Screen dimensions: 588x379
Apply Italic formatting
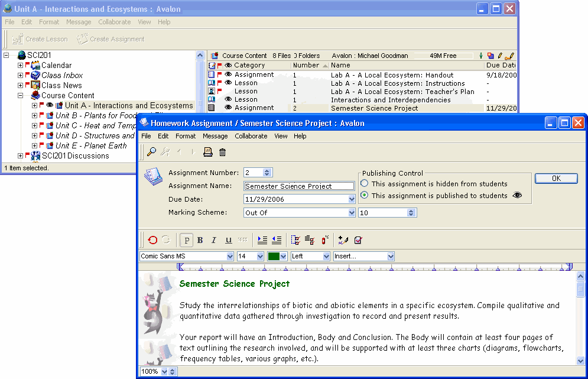tap(213, 240)
